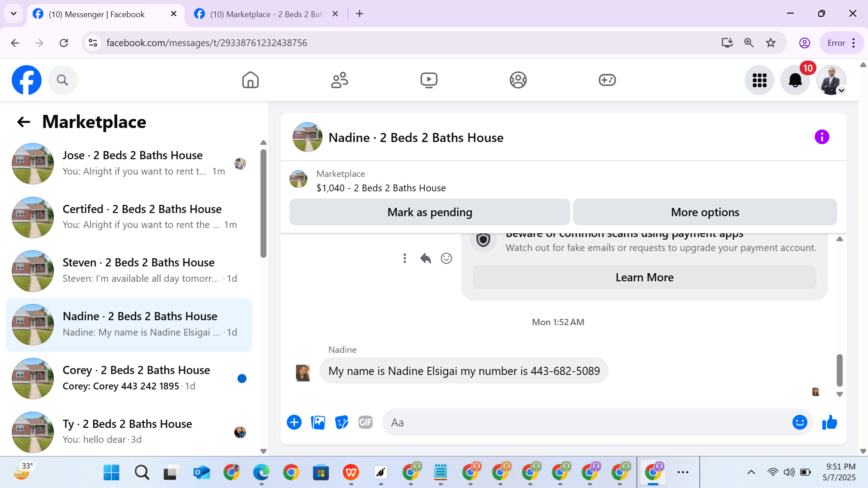This screenshot has height=488, width=868.
Task: Open the Windows Start menu
Action: [x=111, y=473]
